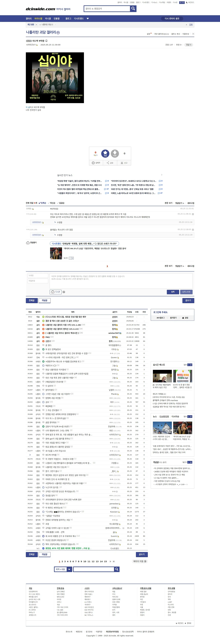Click the 댓글 5 counter in post header
220x644 pixels.
188,45
